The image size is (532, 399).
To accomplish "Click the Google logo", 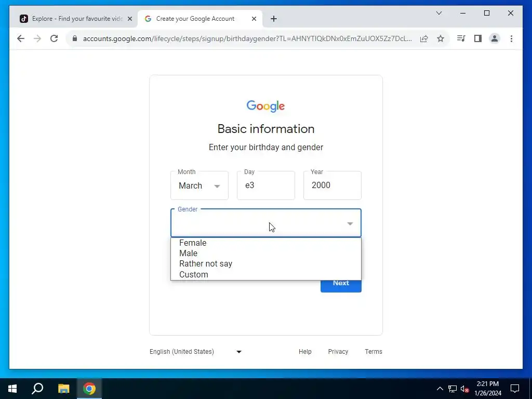I will click(x=265, y=106).
